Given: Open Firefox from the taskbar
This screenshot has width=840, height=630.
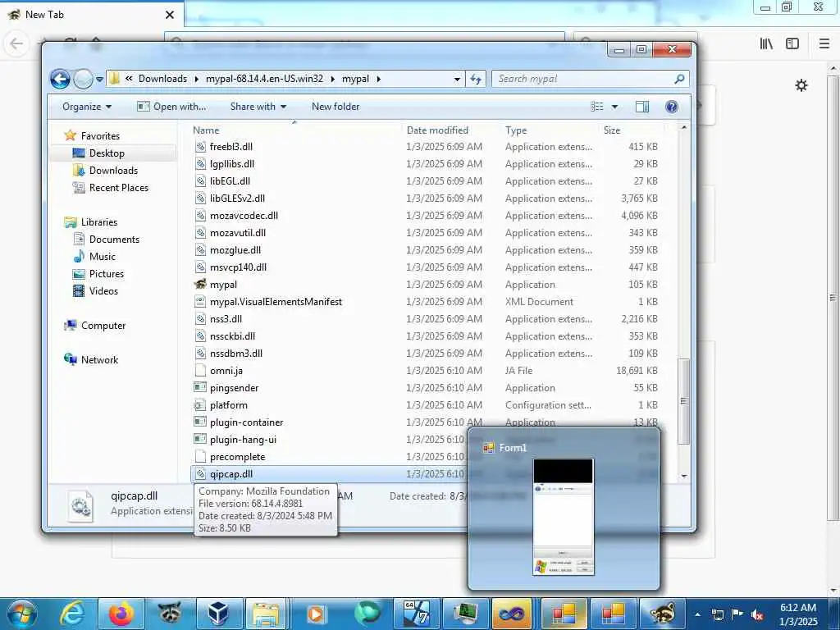Looking at the screenshot, I should (x=121, y=614).
